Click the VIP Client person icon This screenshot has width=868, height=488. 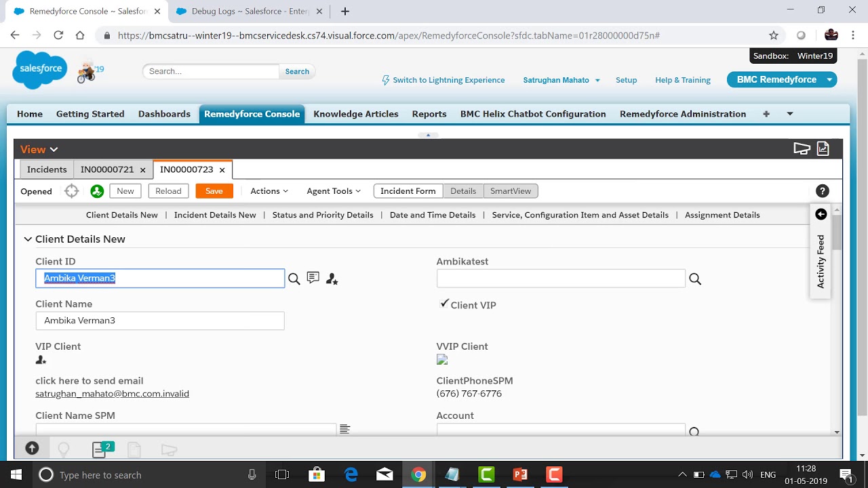tap(41, 360)
